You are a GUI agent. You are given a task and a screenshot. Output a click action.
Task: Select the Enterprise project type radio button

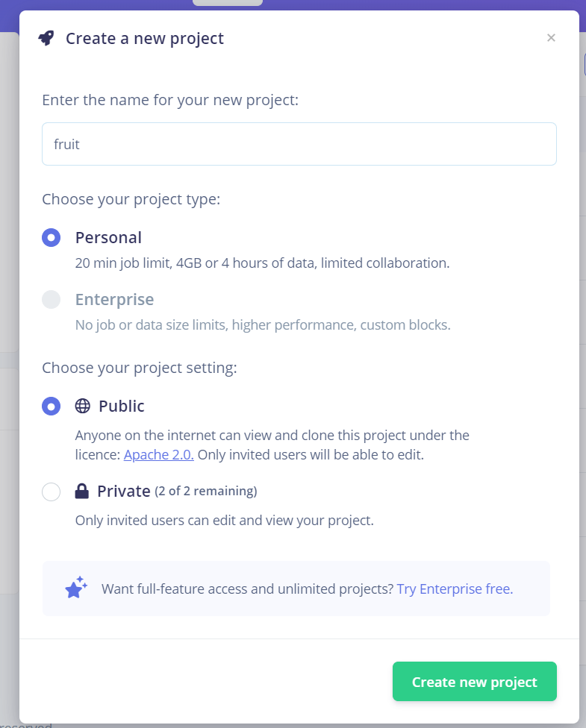tap(51, 299)
